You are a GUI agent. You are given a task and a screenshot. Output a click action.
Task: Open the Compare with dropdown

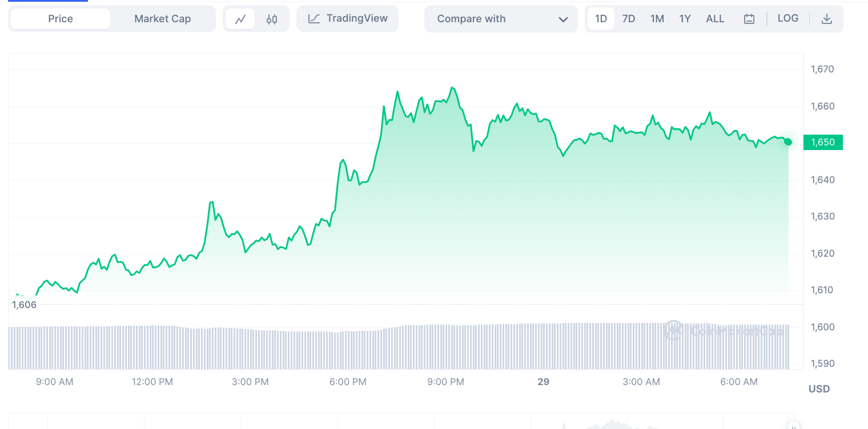pos(500,19)
